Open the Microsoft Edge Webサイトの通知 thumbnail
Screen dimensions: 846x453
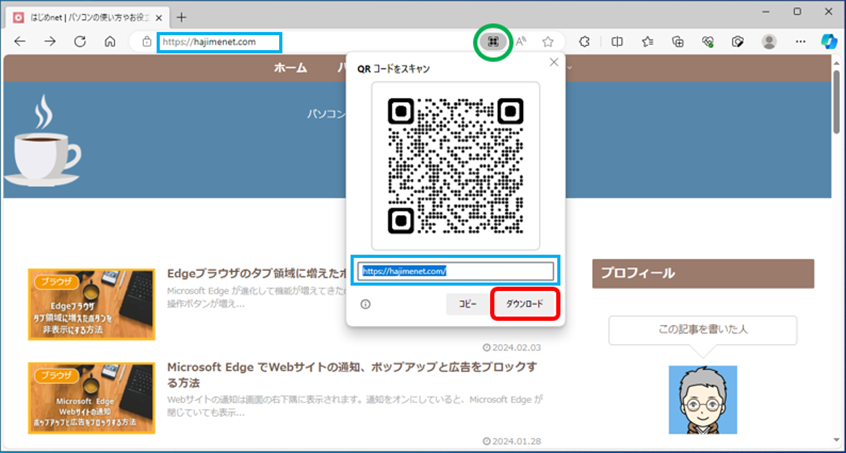pyautogui.click(x=92, y=398)
